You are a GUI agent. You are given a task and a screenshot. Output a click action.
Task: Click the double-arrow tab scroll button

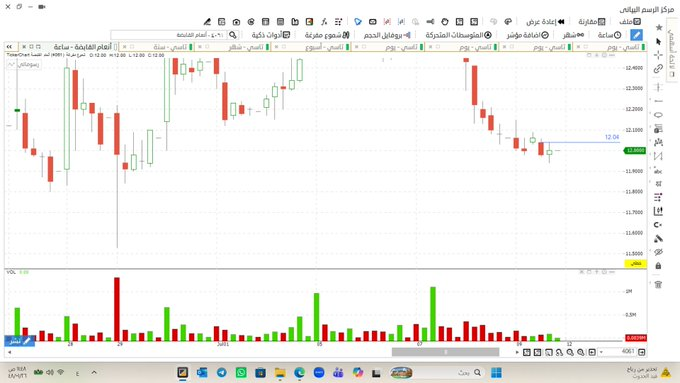click(x=9, y=46)
